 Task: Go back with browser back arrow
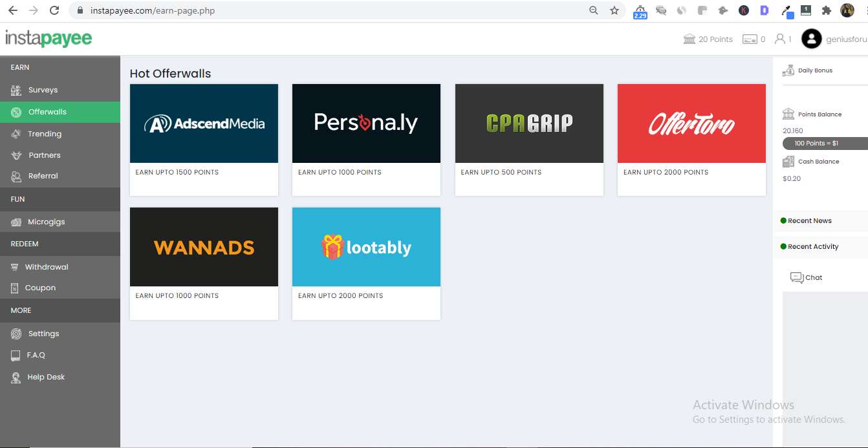(x=13, y=10)
